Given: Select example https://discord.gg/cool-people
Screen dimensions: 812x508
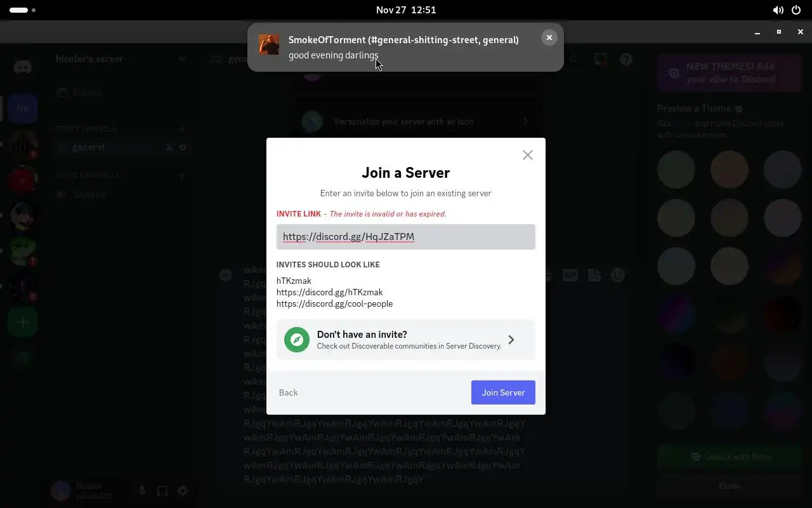Looking at the screenshot, I should tap(334, 304).
